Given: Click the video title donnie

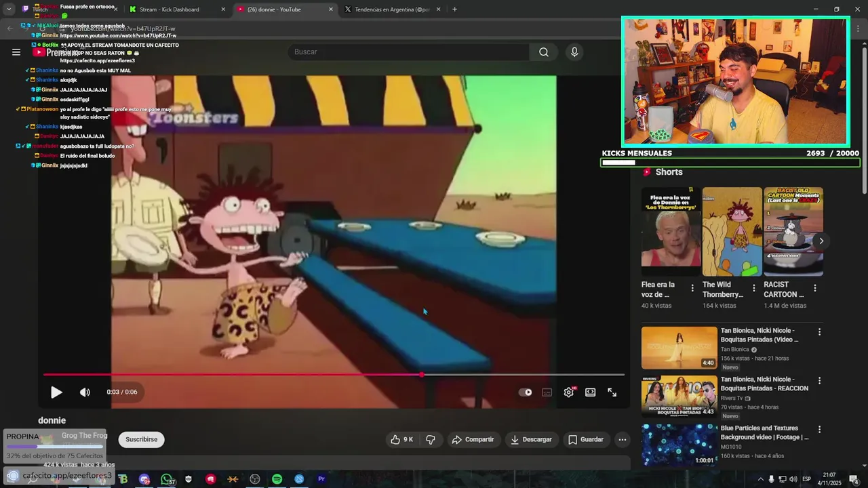Looking at the screenshot, I should 52,420.
